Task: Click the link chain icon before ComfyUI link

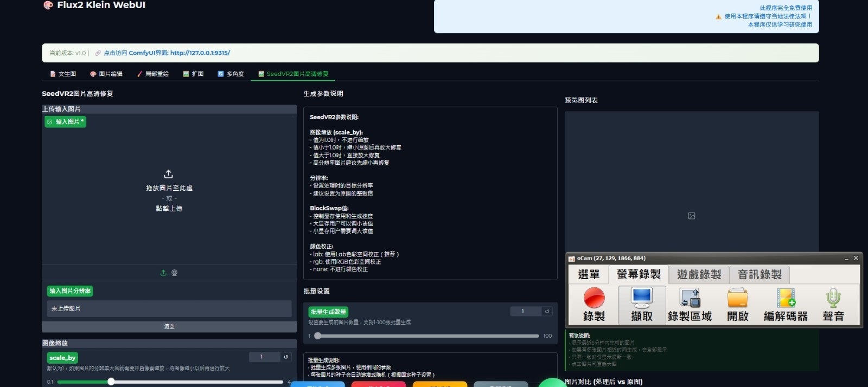Action: pos(98,53)
